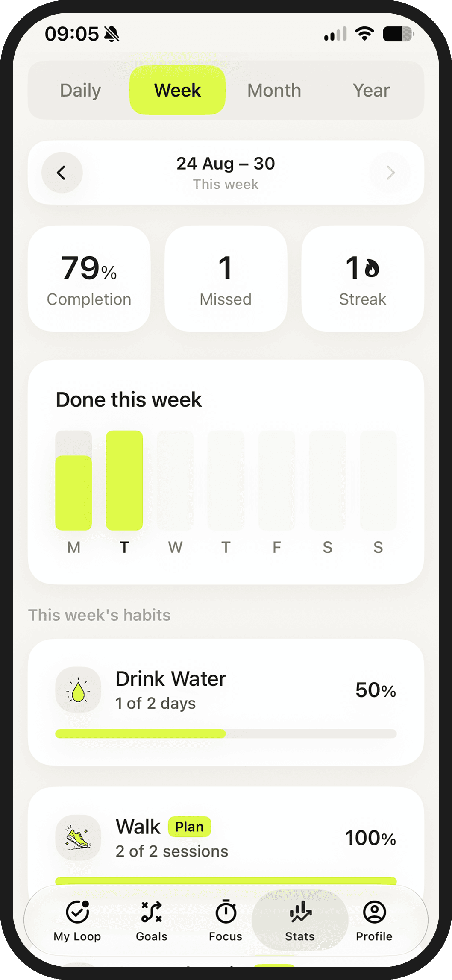Tap the Drink Water progress bar

click(x=226, y=734)
